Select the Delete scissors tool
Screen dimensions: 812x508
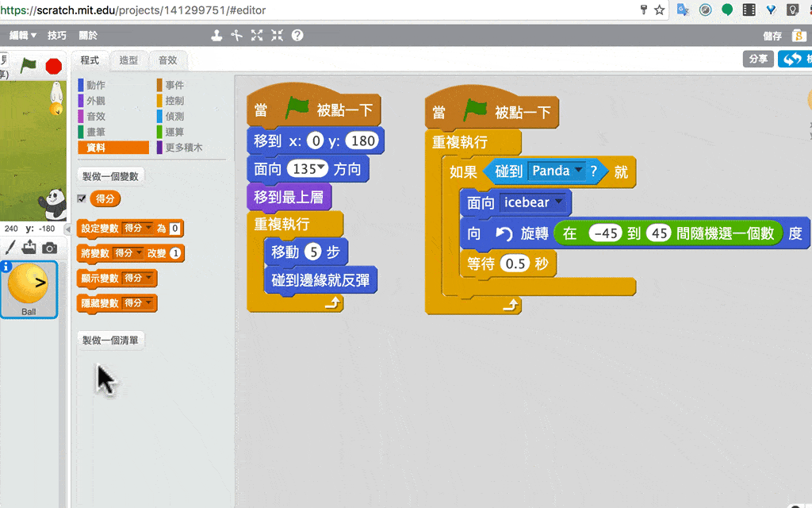(236, 35)
